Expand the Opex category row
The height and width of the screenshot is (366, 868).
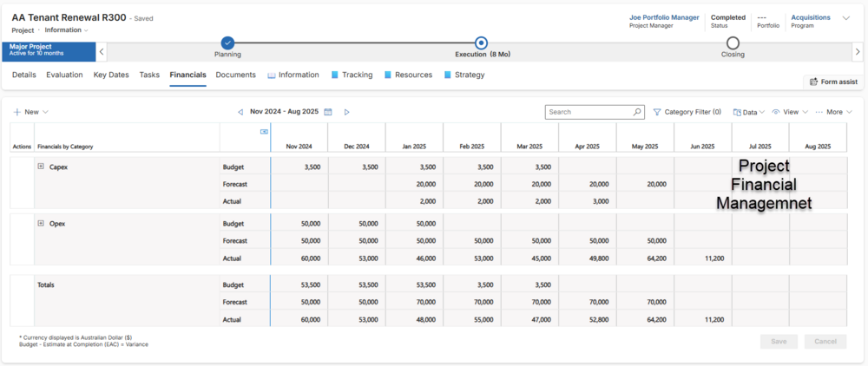[x=41, y=224]
